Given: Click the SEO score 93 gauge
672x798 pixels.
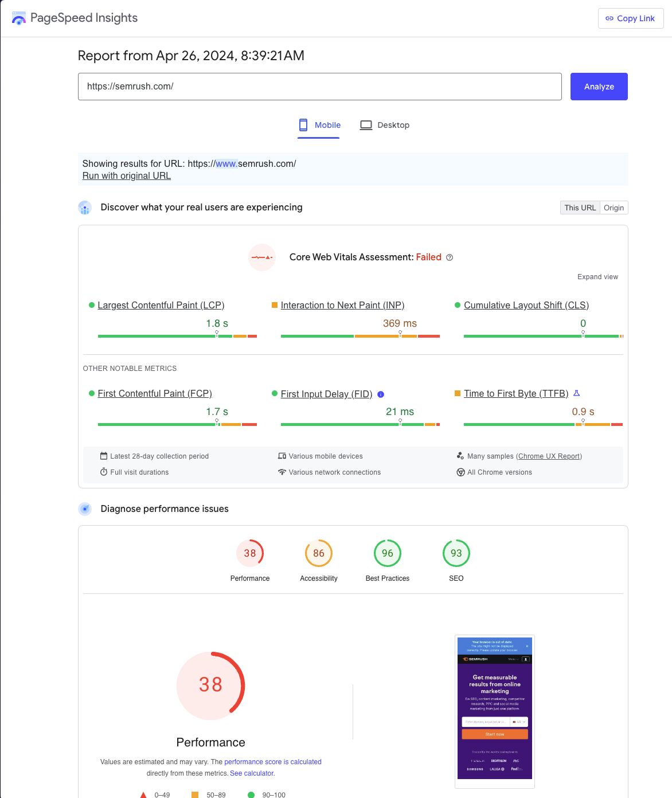Looking at the screenshot, I should (456, 553).
